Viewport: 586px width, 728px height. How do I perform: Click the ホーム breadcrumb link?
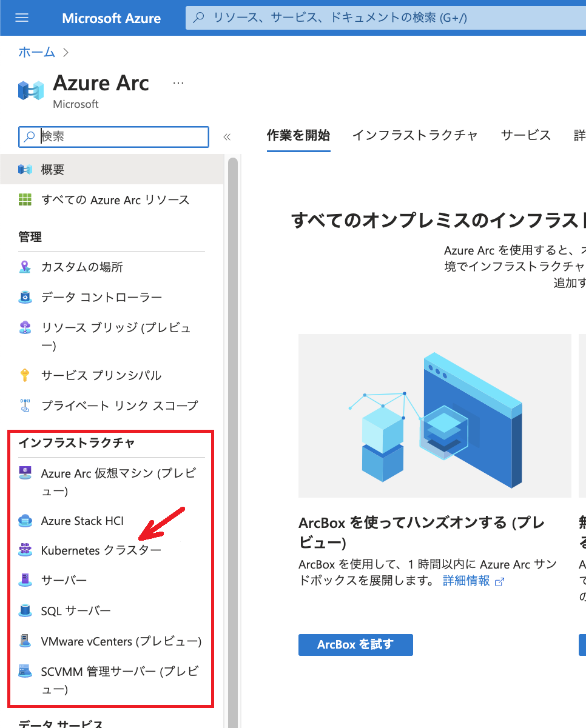coord(36,52)
